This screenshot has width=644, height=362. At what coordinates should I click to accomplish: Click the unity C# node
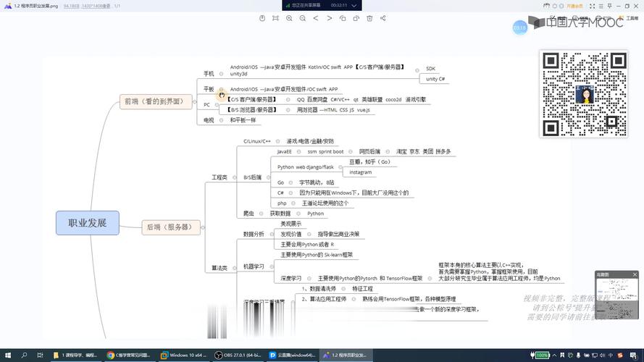point(435,79)
